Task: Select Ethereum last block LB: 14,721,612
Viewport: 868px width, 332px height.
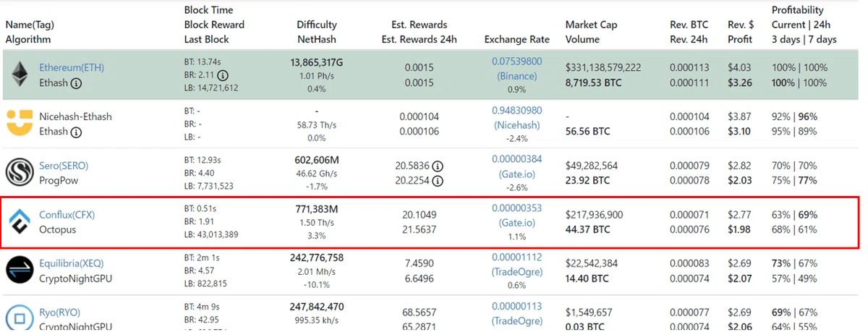Action: pyautogui.click(x=211, y=88)
